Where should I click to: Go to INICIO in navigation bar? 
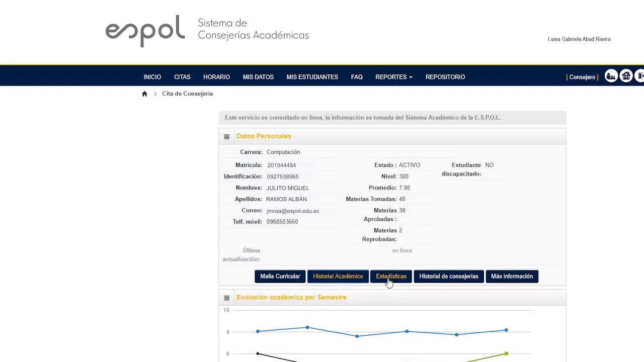(x=152, y=77)
